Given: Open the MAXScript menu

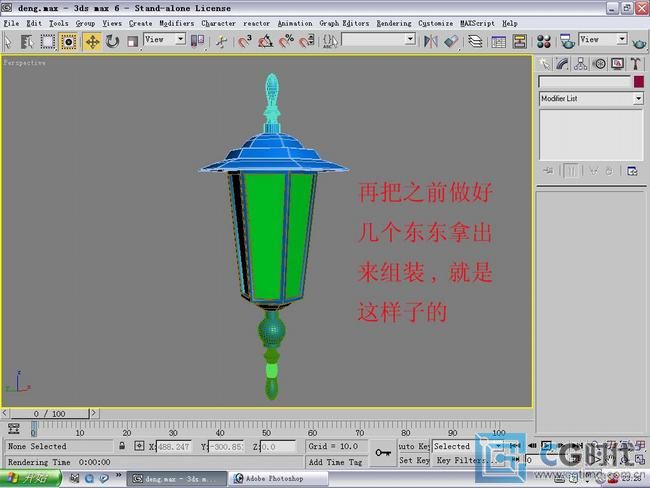Looking at the screenshot, I should (x=477, y=23).
